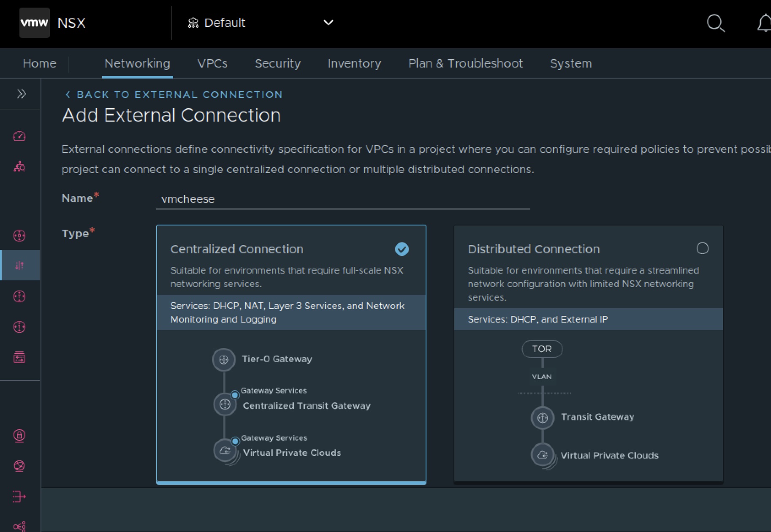771x532 pixels.
Task: Click the 'Services: DHCP, and External IP' banner
Action: tap(588, 319)
